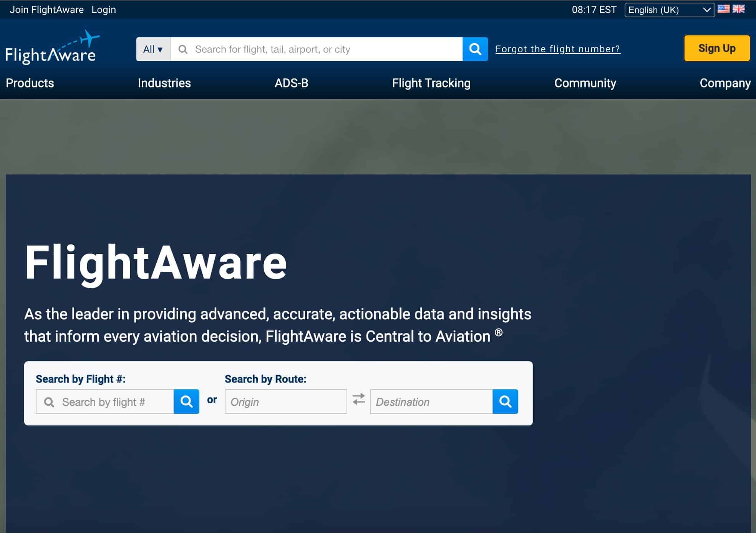The height and width of the screenshot is (533, 756).
Task: Open the Flight Tracking menu
Action: [x=431, y=83]
